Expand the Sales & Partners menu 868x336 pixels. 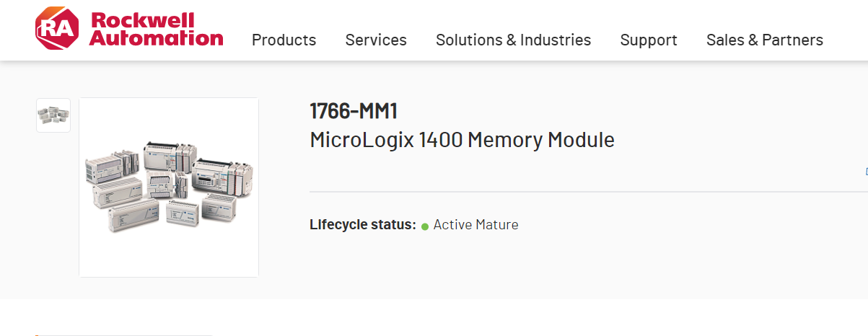764,40
